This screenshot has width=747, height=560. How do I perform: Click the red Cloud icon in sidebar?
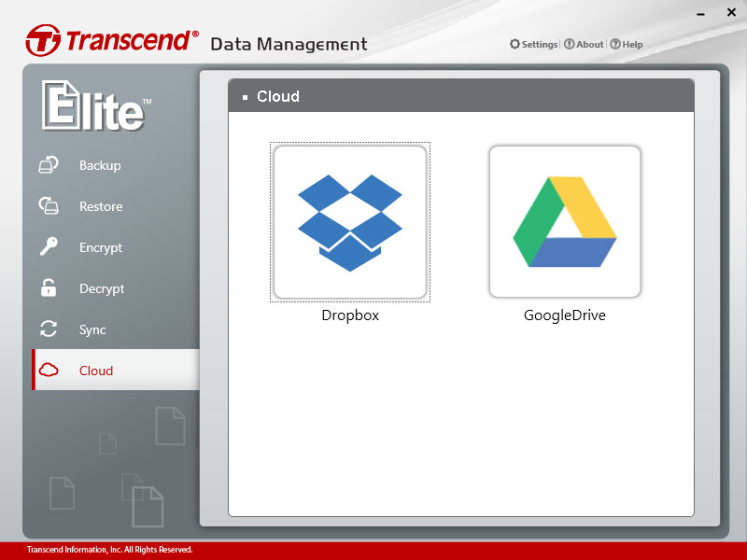(x=49, y=370)
